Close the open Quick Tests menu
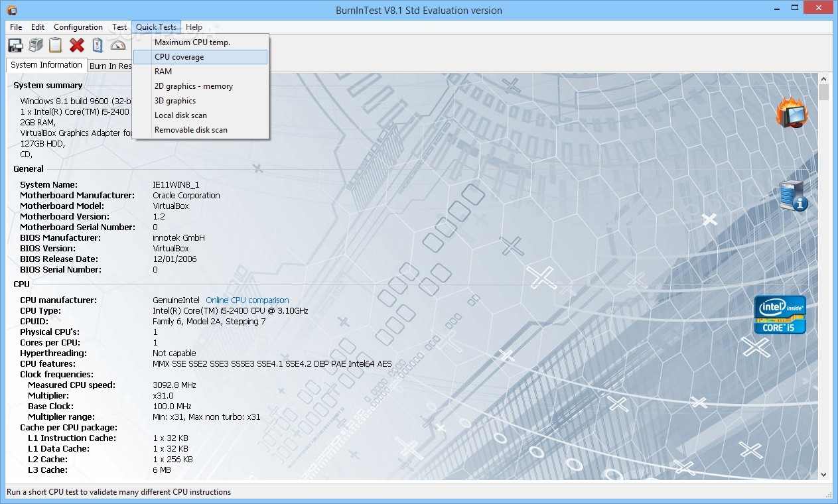Viewport: 838px width, 504px height. (157, 27)
